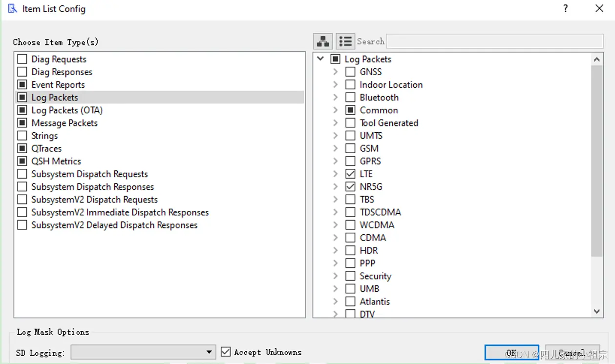615x364 pixels.
Task: Click scrollbar down arrow in tree
Action: (596, 311)
